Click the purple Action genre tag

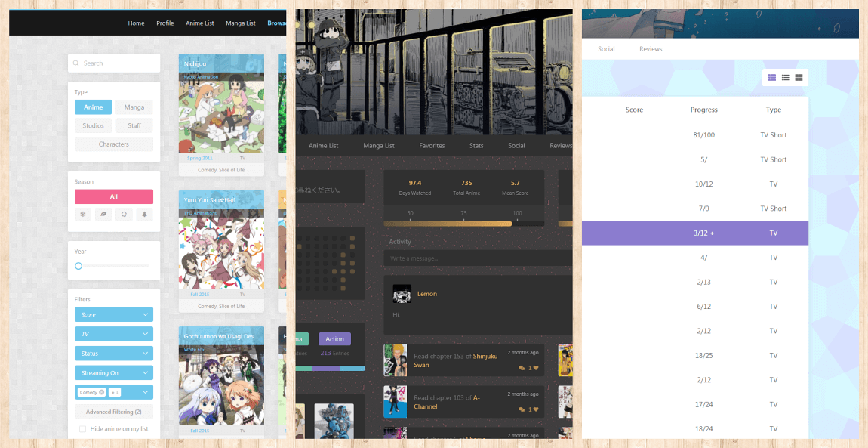pos(334,339)
